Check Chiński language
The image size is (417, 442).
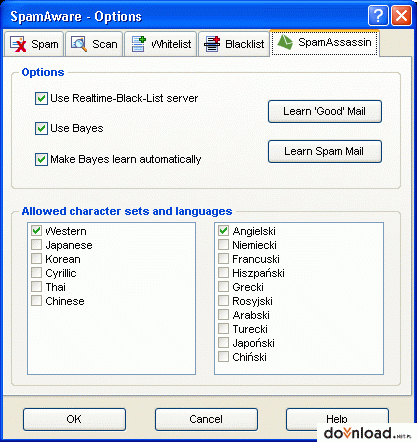click(223, 357)
